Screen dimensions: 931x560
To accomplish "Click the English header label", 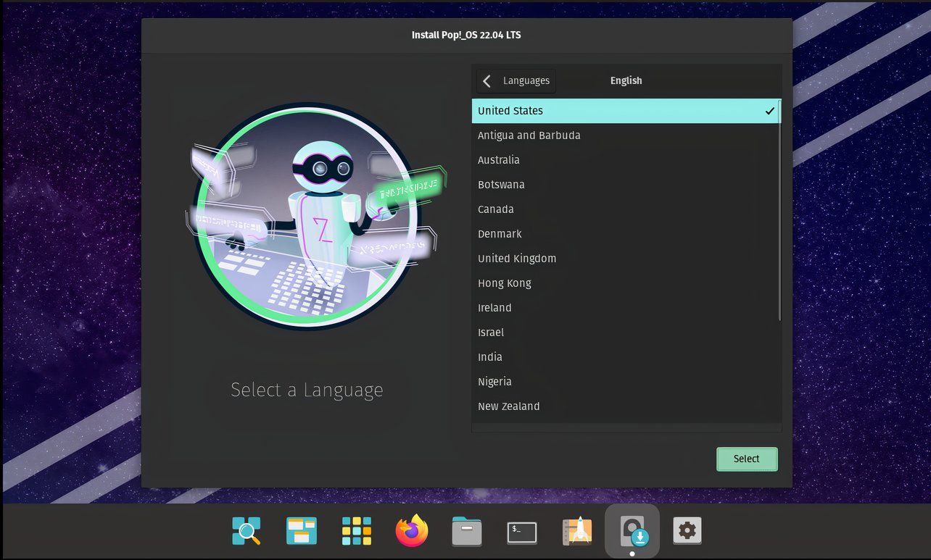I will 626,80.
